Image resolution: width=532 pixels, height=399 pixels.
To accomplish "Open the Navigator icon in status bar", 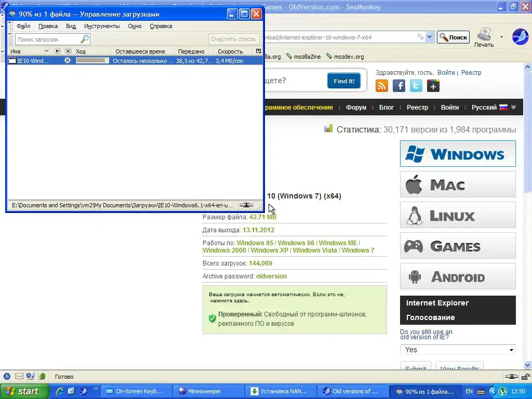I will pyautogui.click(x=7, y=376).
